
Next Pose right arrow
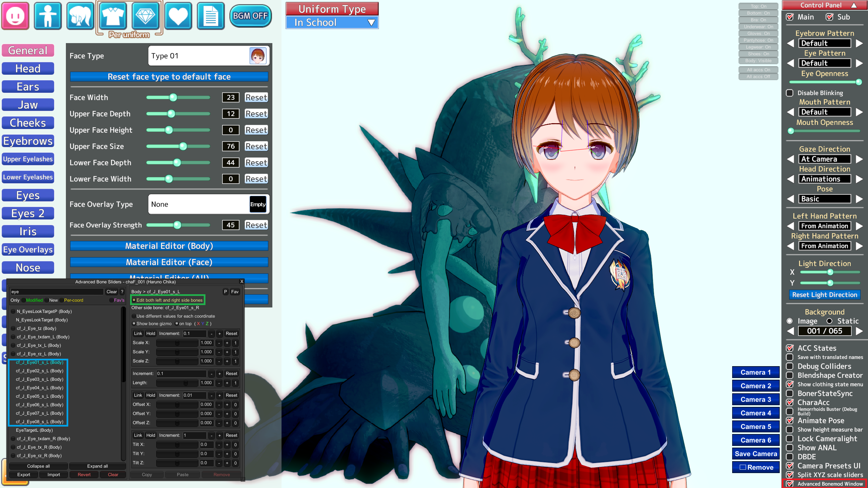click(x=859, y=199)
